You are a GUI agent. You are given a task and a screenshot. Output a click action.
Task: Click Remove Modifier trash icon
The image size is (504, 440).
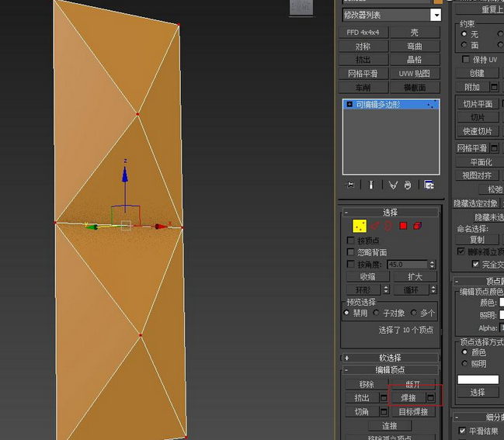click(x=408, y=185)
